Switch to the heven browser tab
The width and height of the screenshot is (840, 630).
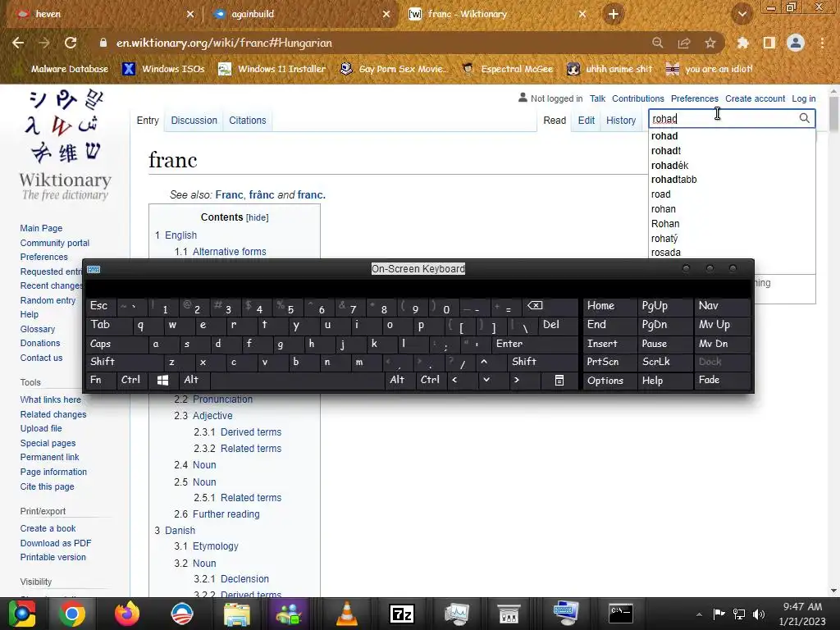point(102,14)
